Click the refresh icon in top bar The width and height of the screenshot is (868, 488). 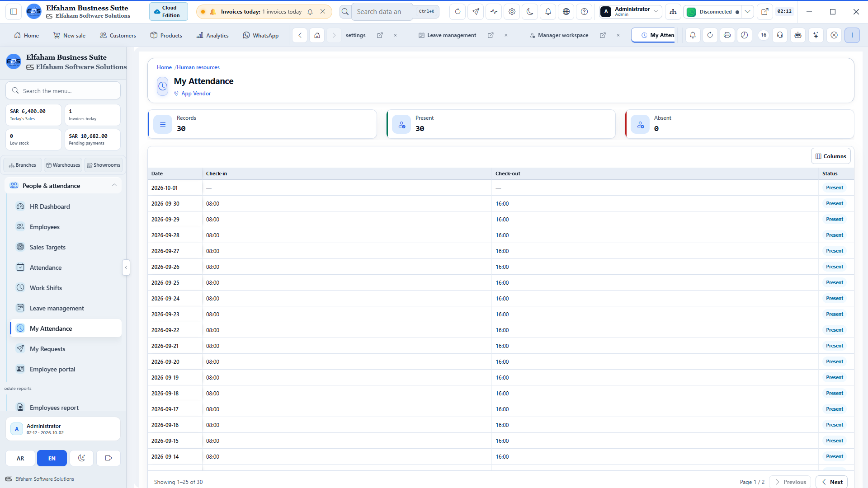click(458, 12)
